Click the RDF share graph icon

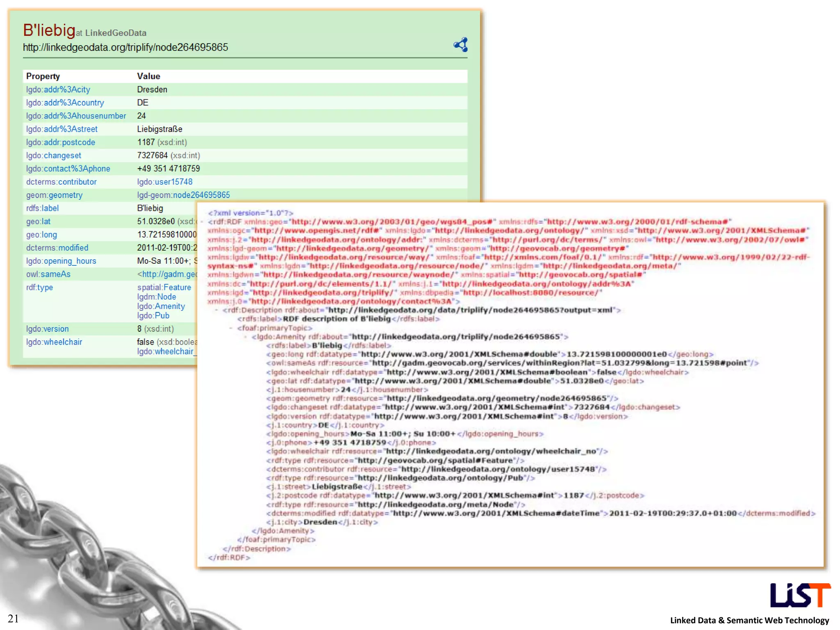tap(461, 45)
